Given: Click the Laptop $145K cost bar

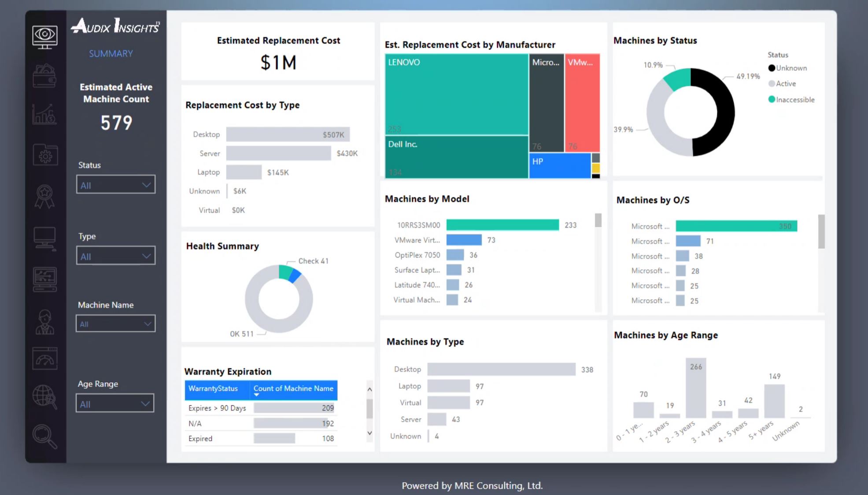Looking at the screenshot, I should coord(244,172).
